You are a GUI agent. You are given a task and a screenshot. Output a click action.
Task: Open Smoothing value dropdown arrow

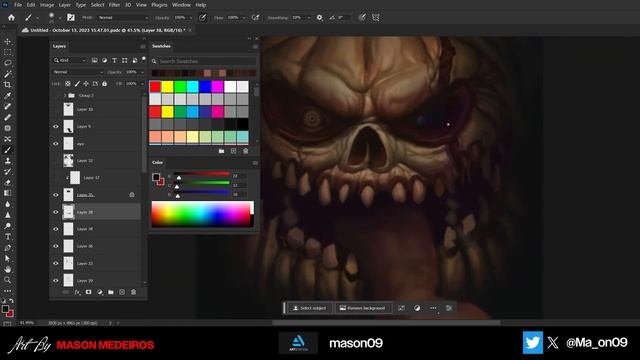(309, 18)
